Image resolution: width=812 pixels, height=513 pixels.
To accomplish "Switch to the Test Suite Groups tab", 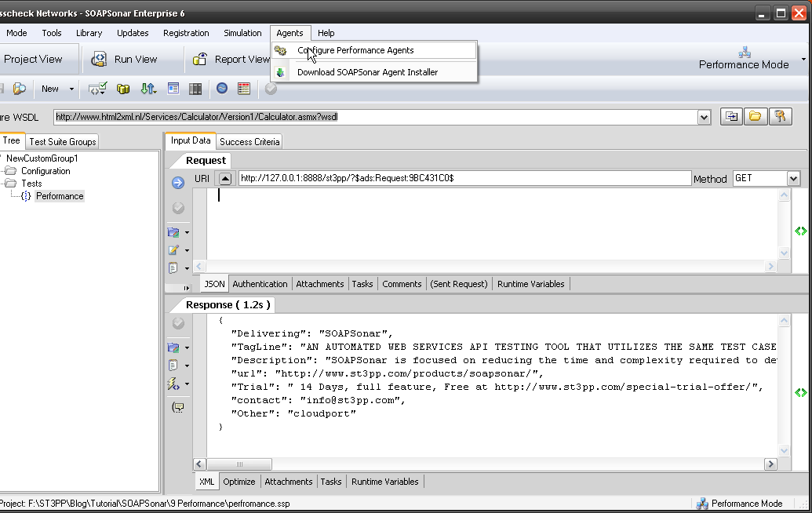I will click(x=63, y=142).
